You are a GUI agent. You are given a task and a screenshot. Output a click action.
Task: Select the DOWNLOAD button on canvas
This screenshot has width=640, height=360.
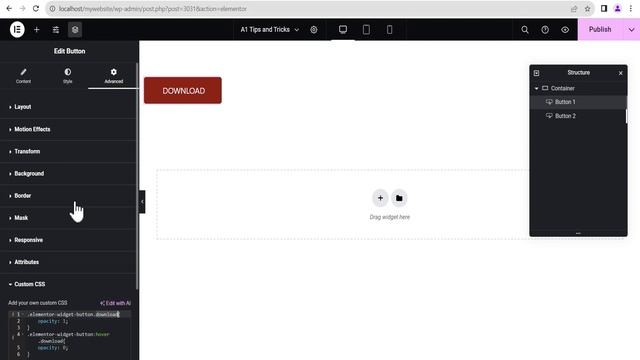(183, 91)
